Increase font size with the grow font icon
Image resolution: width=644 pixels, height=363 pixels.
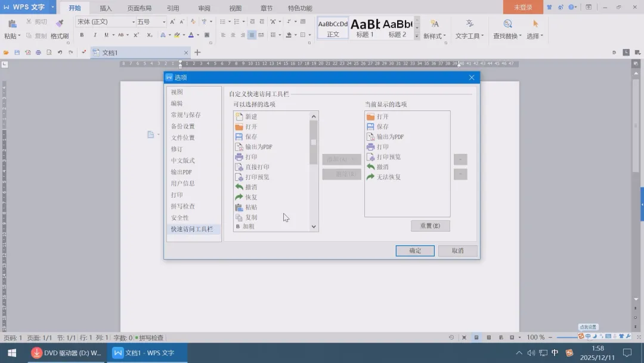172,21
